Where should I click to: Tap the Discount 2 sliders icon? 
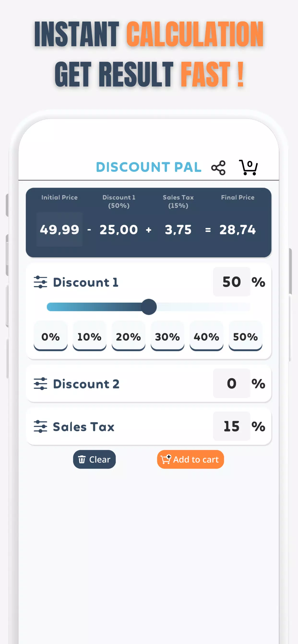coord(40,384)
